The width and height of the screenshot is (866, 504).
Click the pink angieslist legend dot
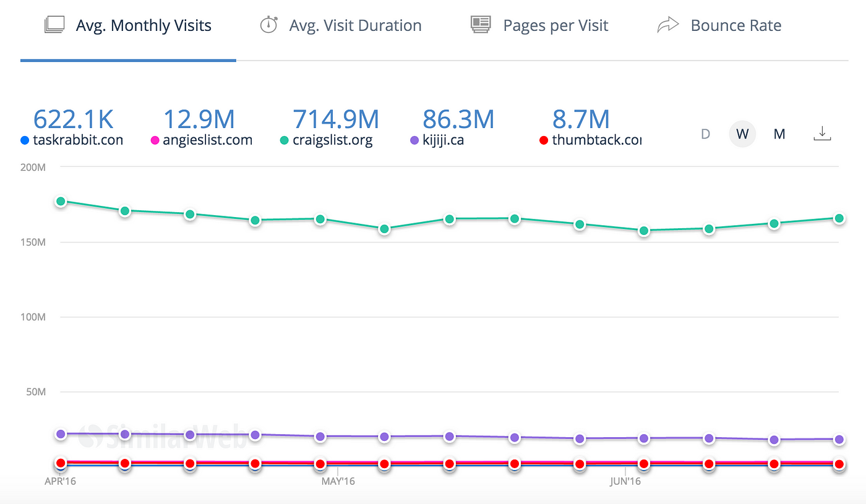coord(155,141)
